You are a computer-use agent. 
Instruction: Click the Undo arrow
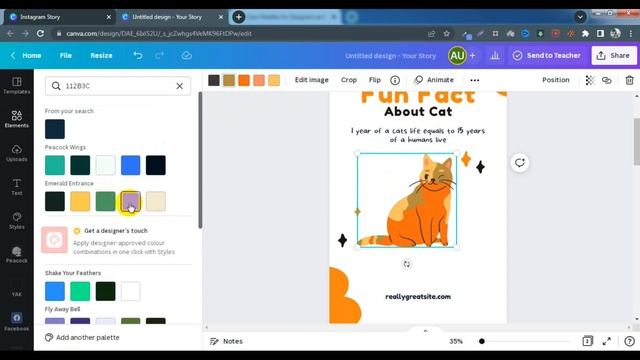(x=138, y=56)
